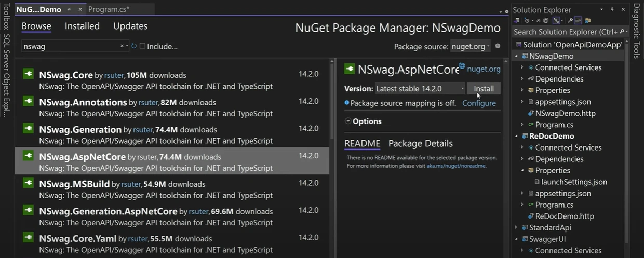Select launchSettings.json under ReDocDemo

click(x=574, y=182)
